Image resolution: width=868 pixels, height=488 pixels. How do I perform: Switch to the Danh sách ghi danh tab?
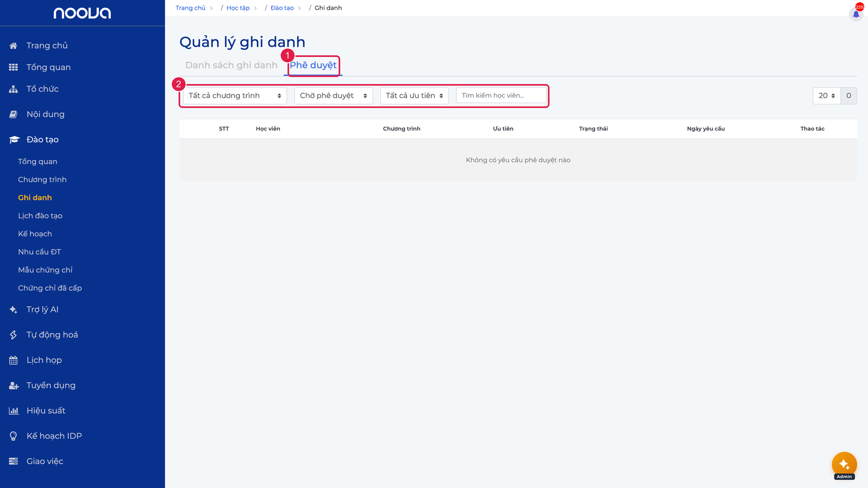click(x=231, y=65)
